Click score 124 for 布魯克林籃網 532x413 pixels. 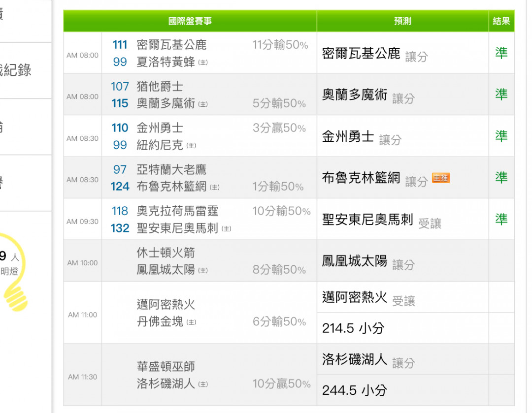click(120, 187)
